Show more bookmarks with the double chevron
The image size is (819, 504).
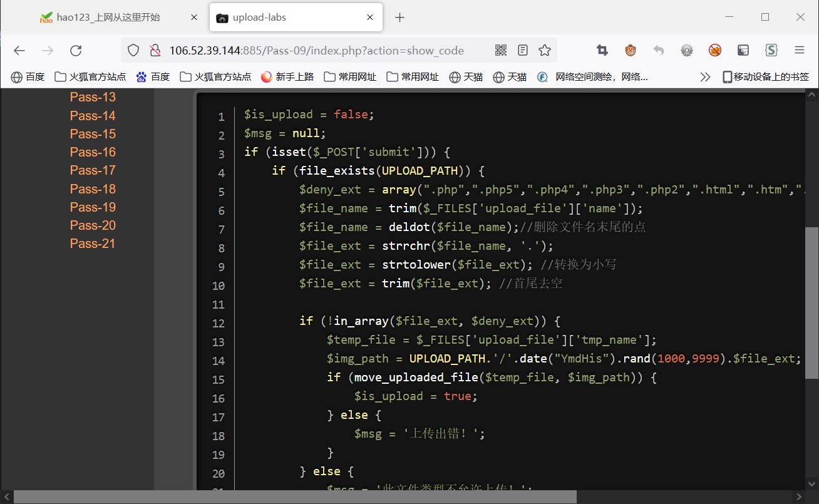click(706, 77)
